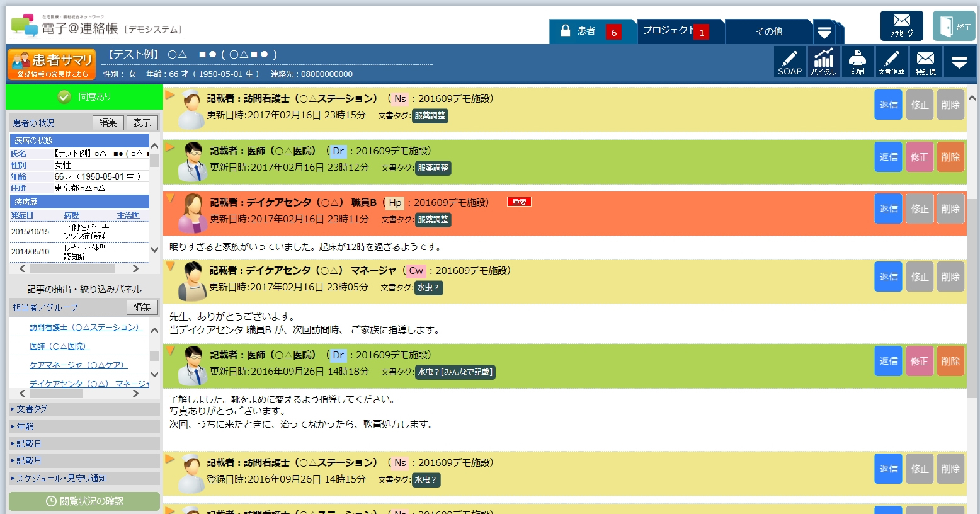Open the Patient Summary button
This screenshot has width=980, height=514.
(x=52, y=64)
